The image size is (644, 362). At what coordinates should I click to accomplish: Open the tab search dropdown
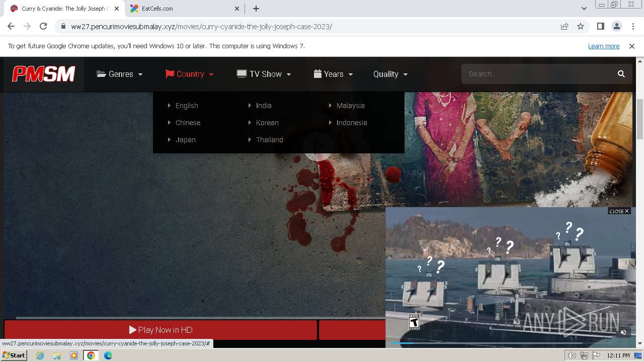pos(584,9)
